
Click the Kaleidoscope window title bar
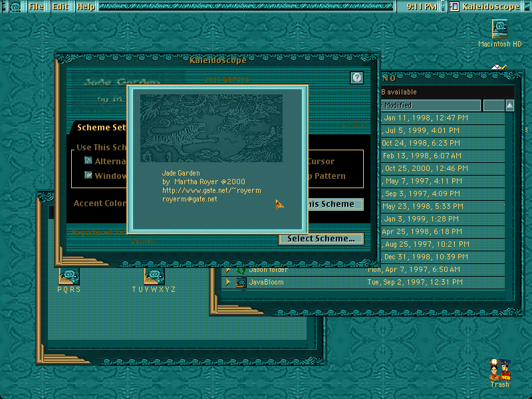(x=217, y=61)
